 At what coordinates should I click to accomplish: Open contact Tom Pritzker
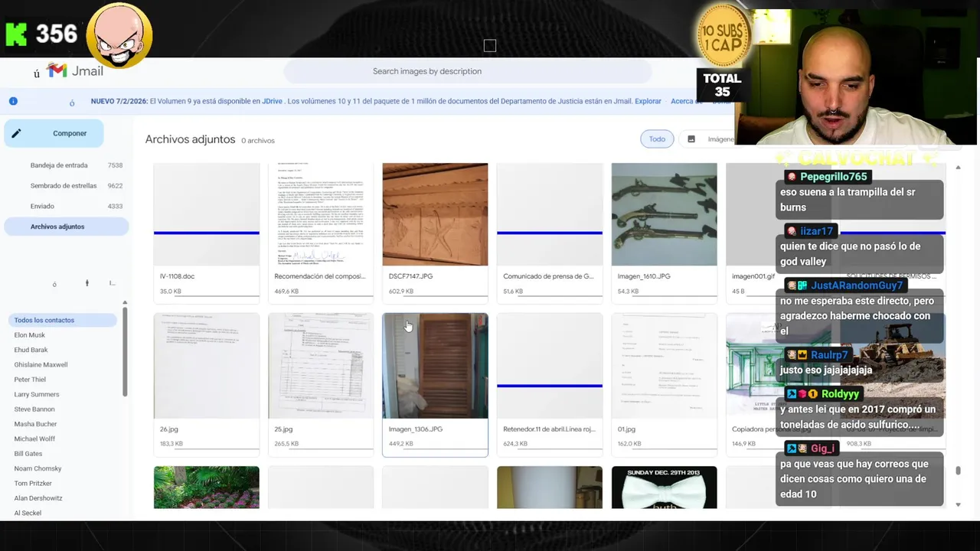[x=32, y=484]
